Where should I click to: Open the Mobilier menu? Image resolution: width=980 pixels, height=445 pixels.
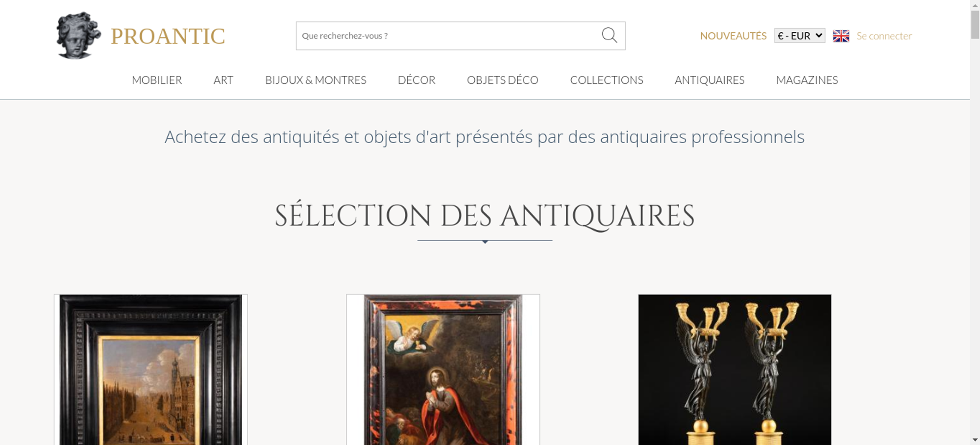[157, 80]
